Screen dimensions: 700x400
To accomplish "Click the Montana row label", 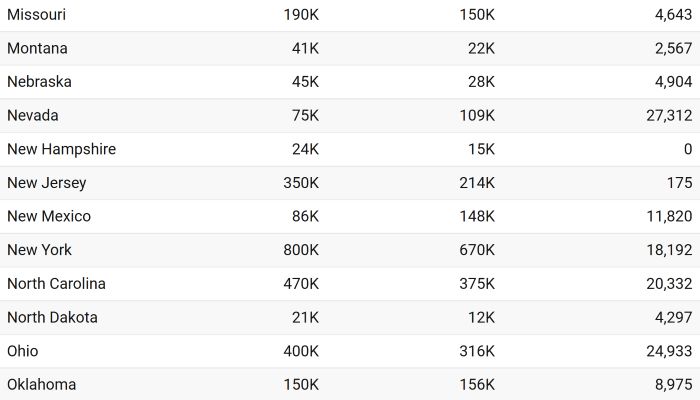I will pos(38,48).
